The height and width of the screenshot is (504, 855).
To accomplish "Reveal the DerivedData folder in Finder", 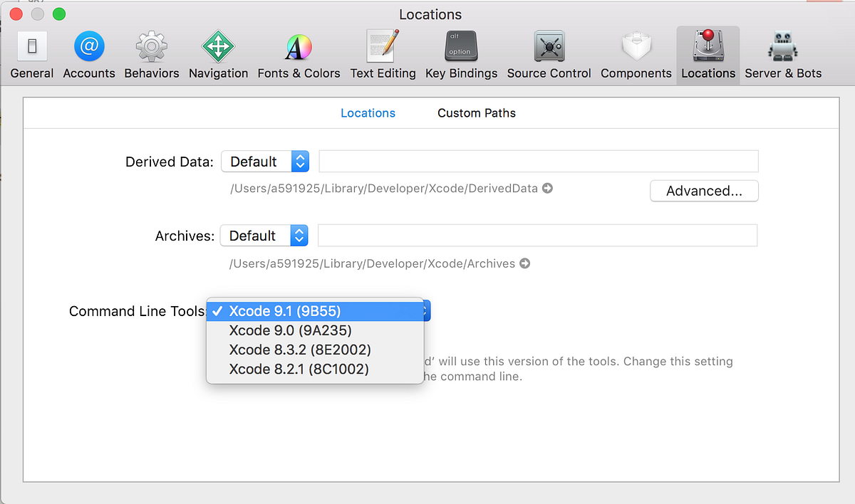I will [x=546, y=188].
